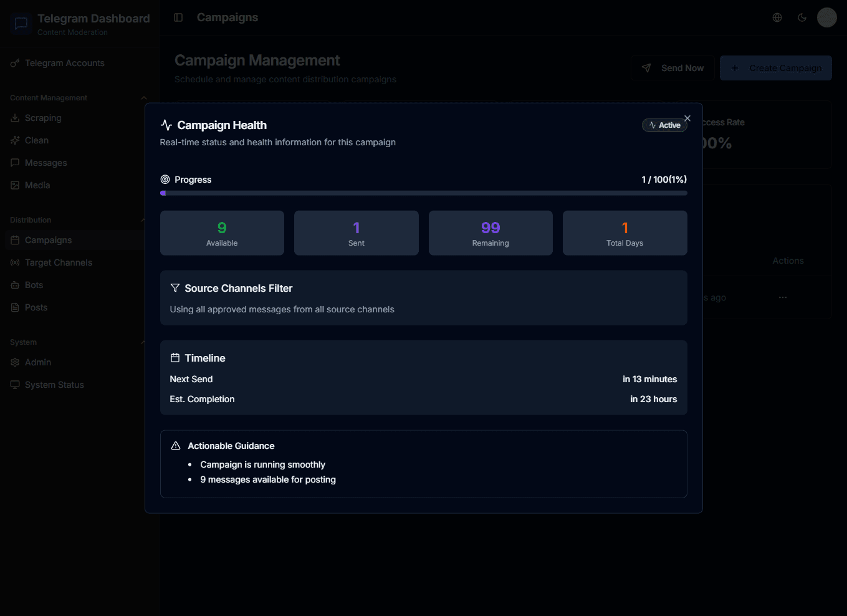Click the Target Channels broadcast icon
The width and height of the screenshot is (847, 616).
pos(15,262)
